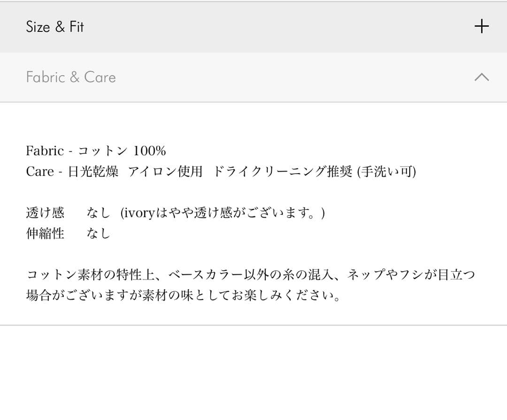Click the コットン 100% fabric text
The width and height of the screenshot is (507, 420).
tap(122, 151)
